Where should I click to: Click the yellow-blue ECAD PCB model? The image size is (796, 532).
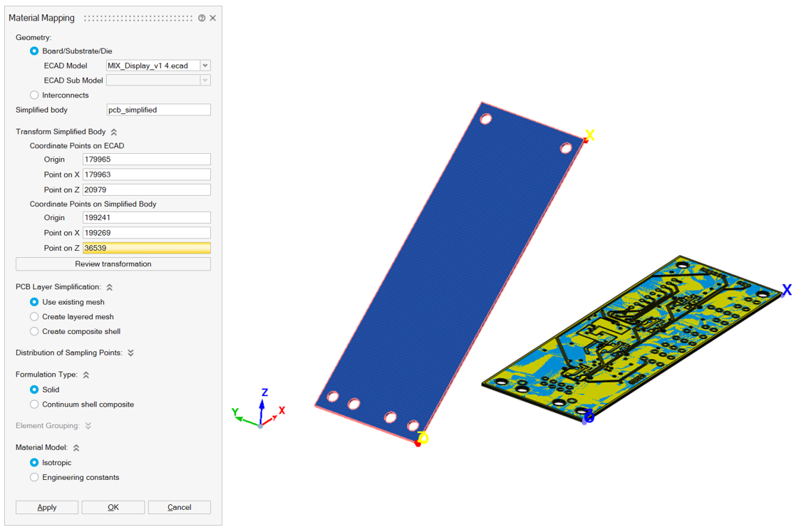(x=632, y=338)
